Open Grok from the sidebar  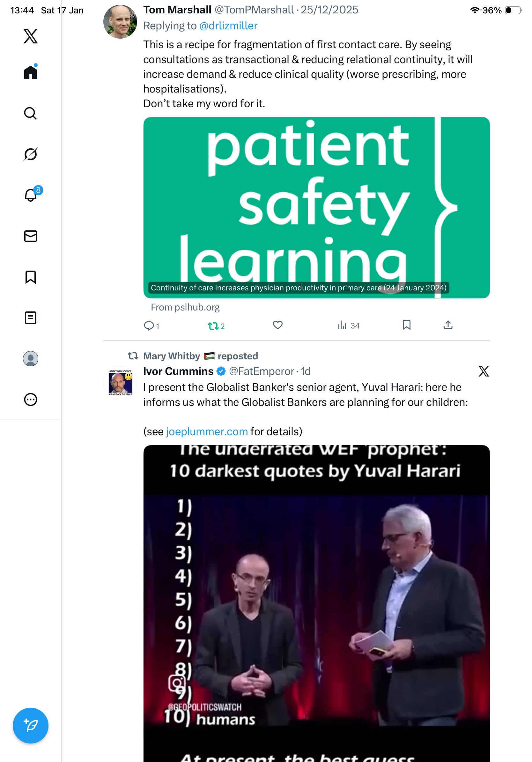pyautogui.click(x=31, y=154)
